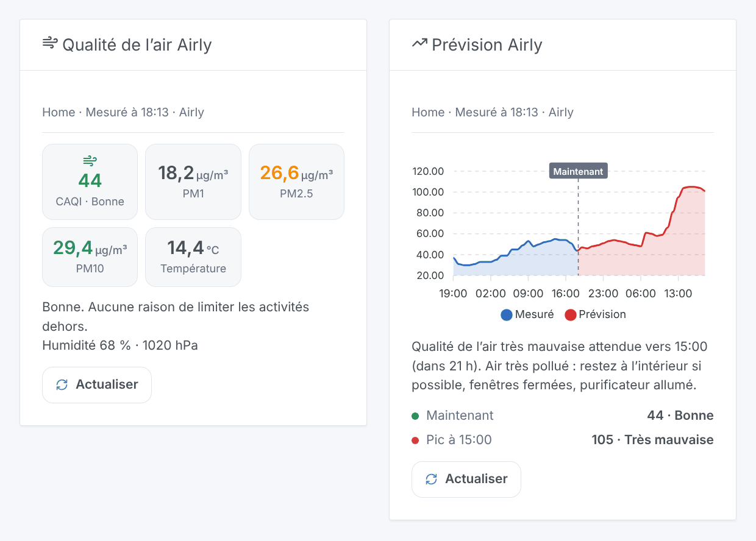Image resolution: width=756 pixels, height=541 pixels.
Task: Click refresh icon in air quality card's Actualiser
Action: point(62,385)
